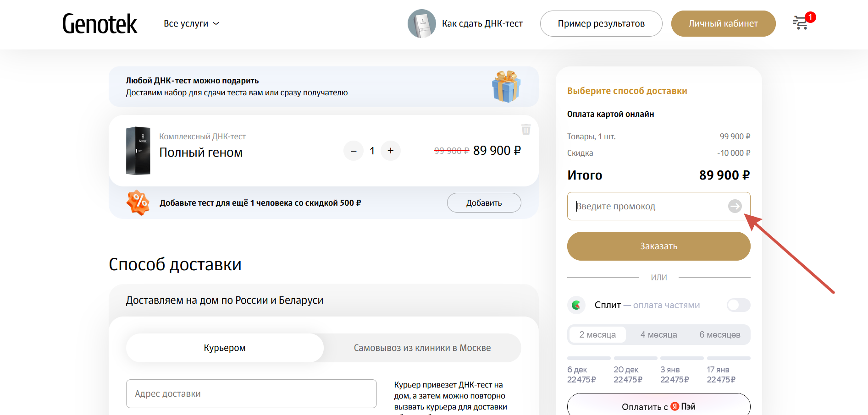This screenshot has height=415, width=868.
Task: Pay with Яндекс Пэй button
Action: (x=658, y=405)
